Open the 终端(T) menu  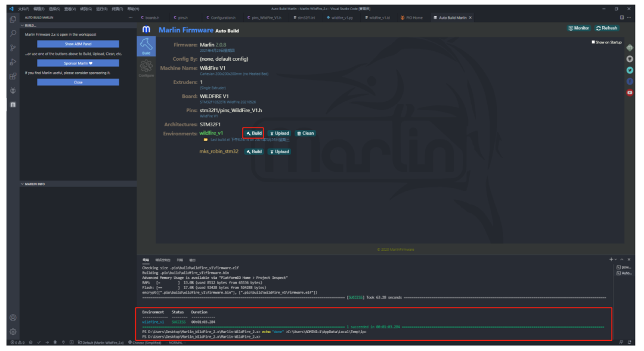pyautogui.click(x=117, y=8)
